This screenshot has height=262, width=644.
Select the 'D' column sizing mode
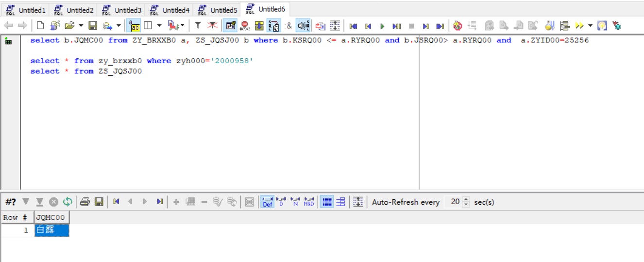(281, 202)
